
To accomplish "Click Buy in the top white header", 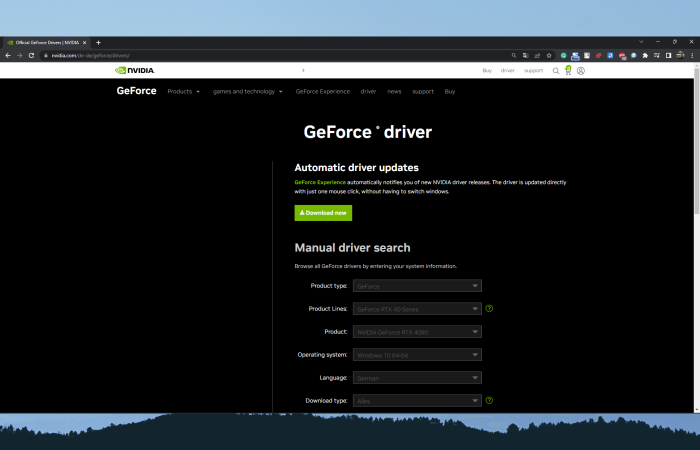I will 487,71.
